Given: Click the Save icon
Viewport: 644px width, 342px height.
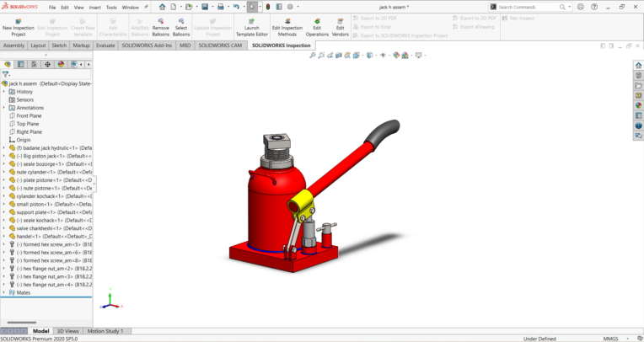Looking at the screenshot, I should click(205, 7).
